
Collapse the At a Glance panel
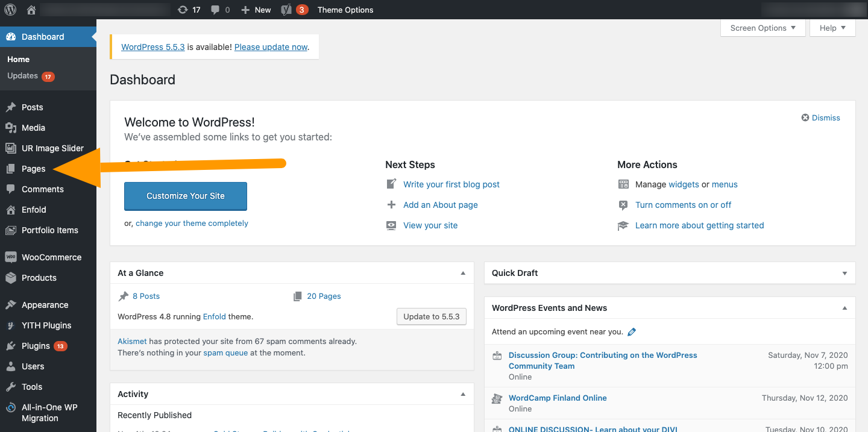(x=463, y=273)
